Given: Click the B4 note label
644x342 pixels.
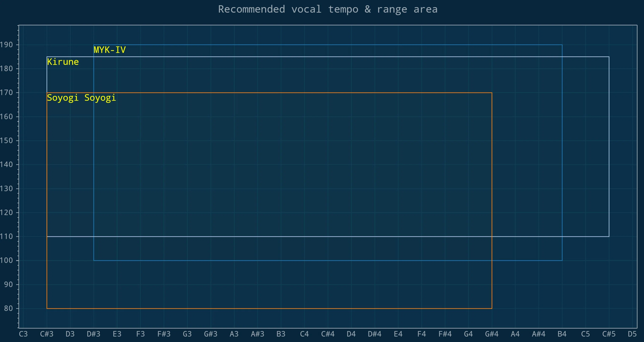Looking at the screenshot, I should (x=562, y=334).
